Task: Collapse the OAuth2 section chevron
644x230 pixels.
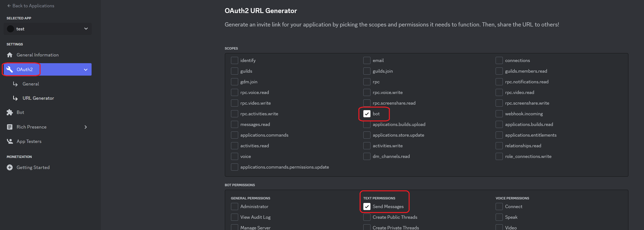Action: [86, 70]
